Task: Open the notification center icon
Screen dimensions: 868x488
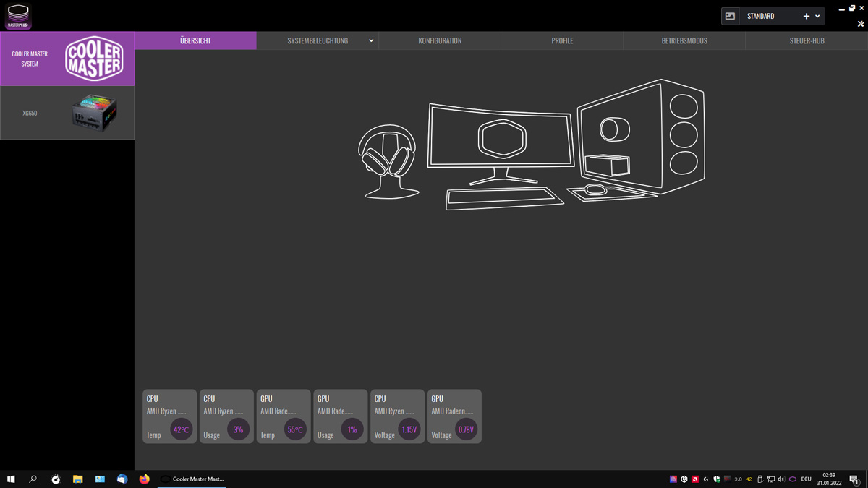Action: coord(854,479)
